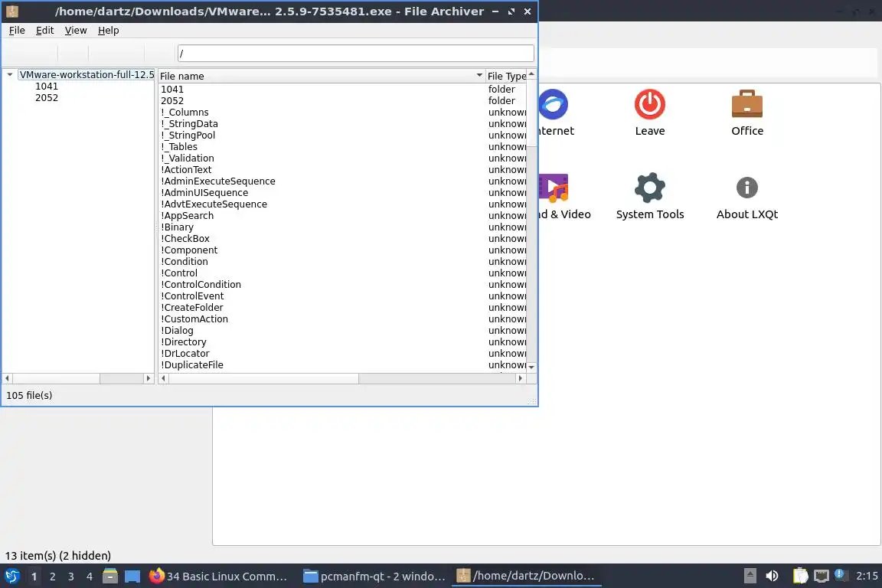Switch to virtual desktop 4
The image size is (882, 588).
click(x=90, y=577)
